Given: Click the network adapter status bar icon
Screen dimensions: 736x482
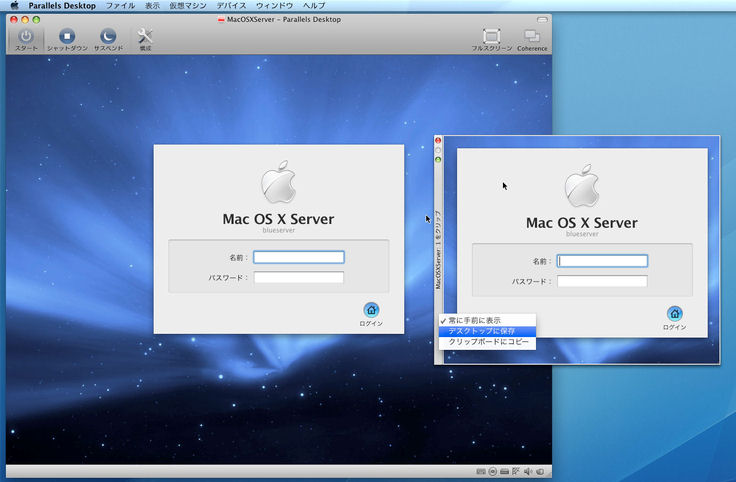Looking at the screenshot, I should [516, 471].
